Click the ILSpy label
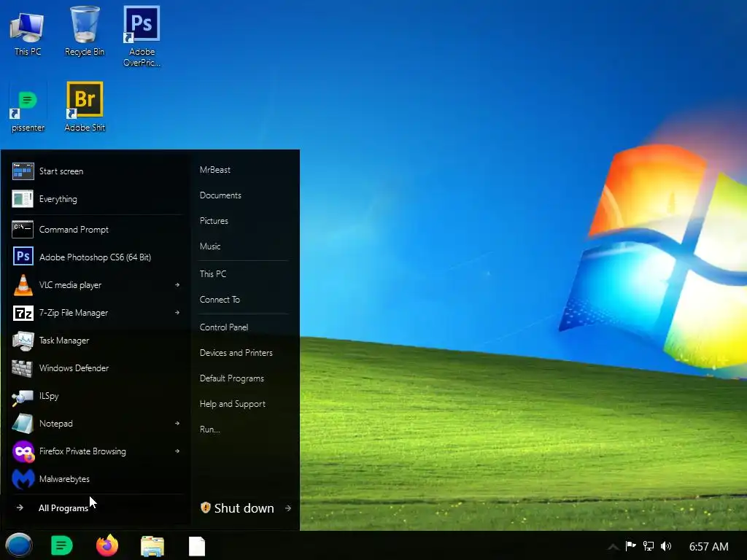 (49, 396)
